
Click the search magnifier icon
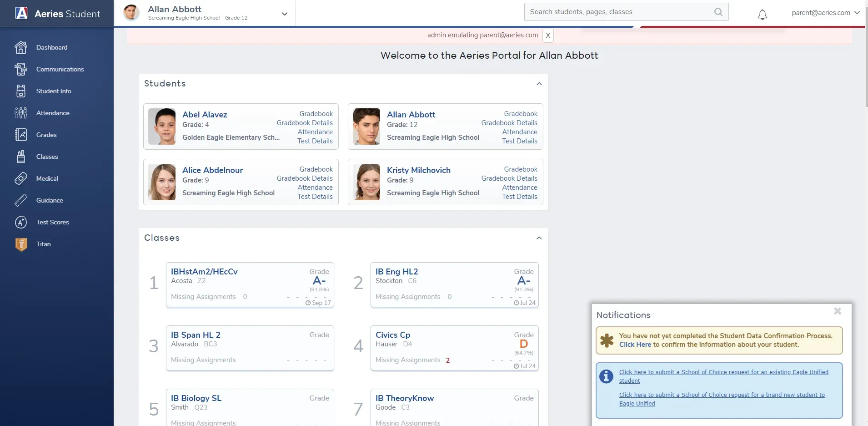718,12
